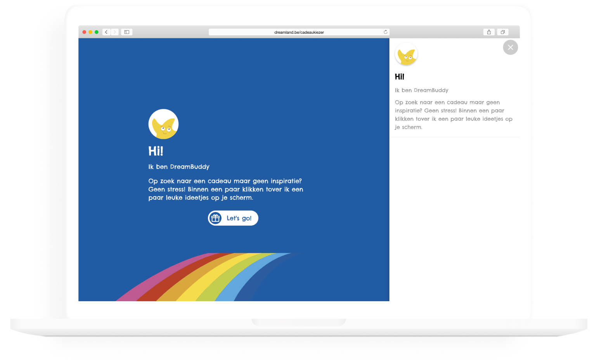Click the browser forward arrow
Screen dimensions: 599x364
(115, 32)
